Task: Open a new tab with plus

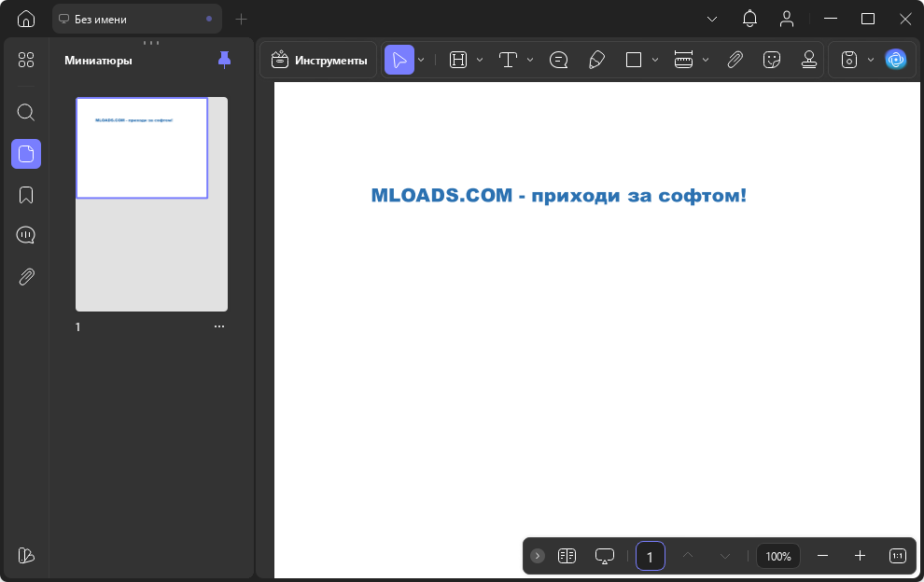Action: tap(241, 19)
